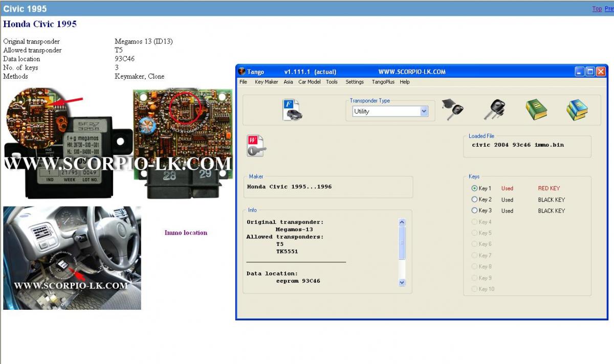Open the car interior immo location photo

(72, 258)
